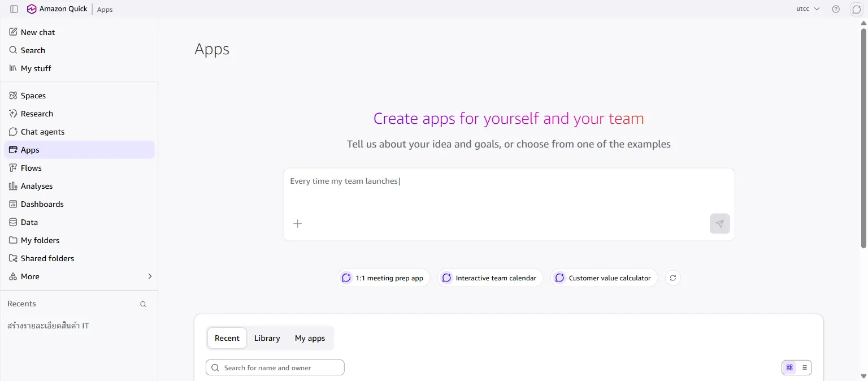This screenshot has height=381, width=868.
Task: Open the utcc account dropdown
Action: tap(808, 9)
